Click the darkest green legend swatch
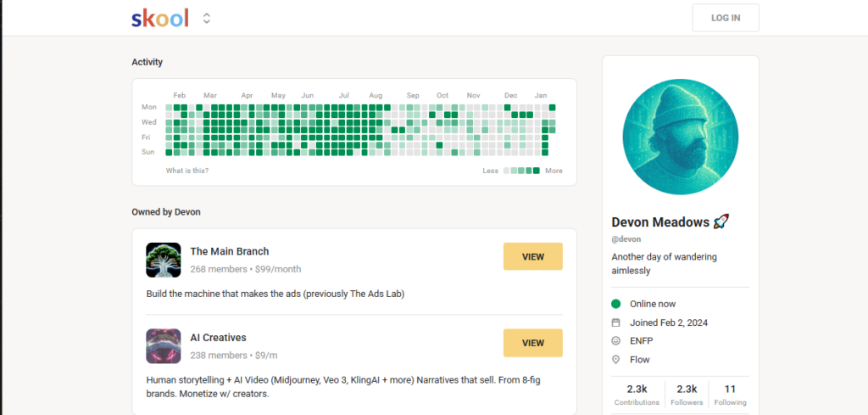868x415 pixels. coord(536,171)
